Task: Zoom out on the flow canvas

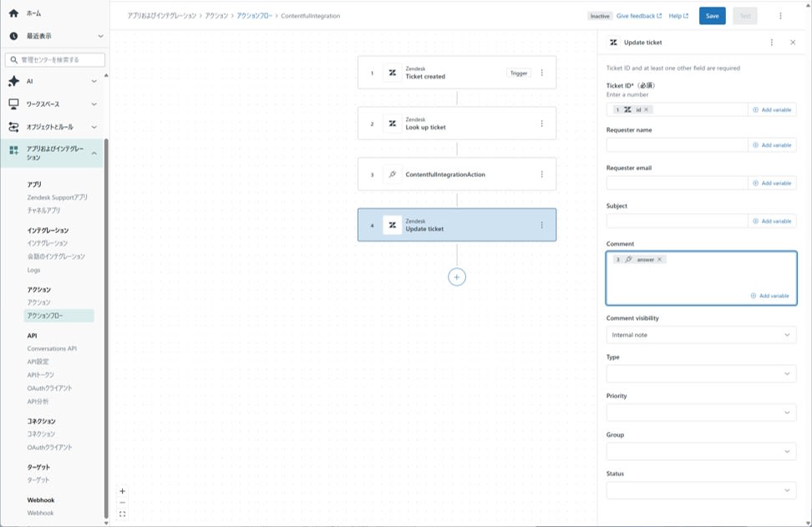Action: click(x=123, y=503)
